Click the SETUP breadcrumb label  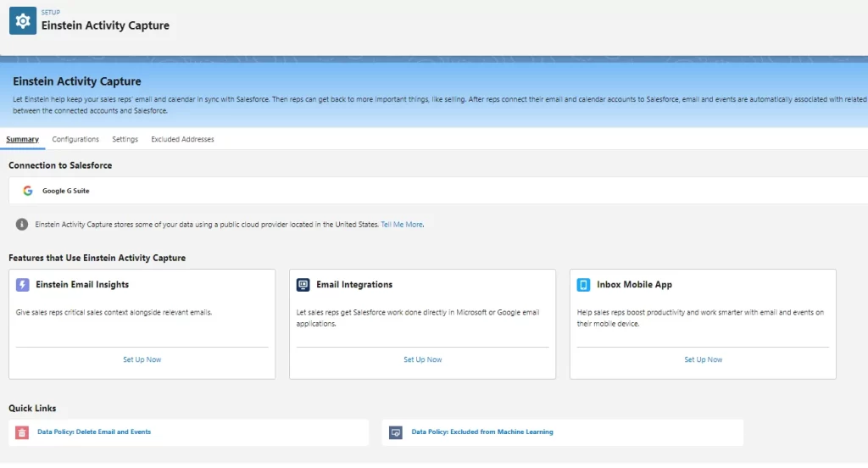pos(50,12)
